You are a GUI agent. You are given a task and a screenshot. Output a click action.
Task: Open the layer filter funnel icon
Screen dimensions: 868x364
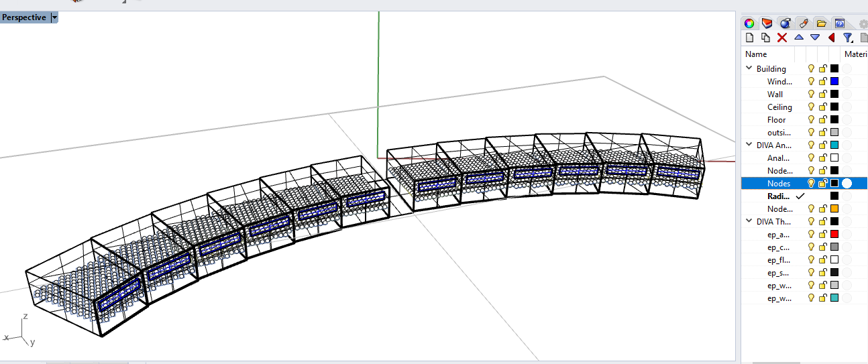coord(847,38)
